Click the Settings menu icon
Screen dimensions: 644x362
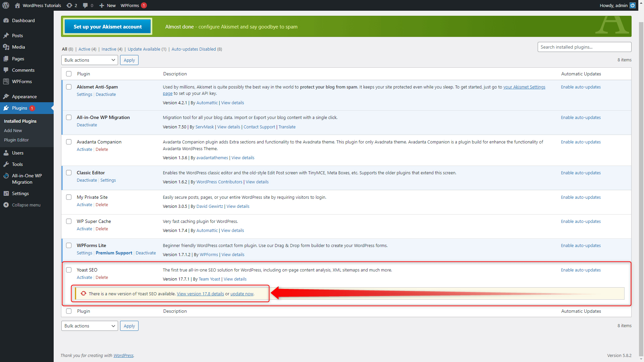7,193
